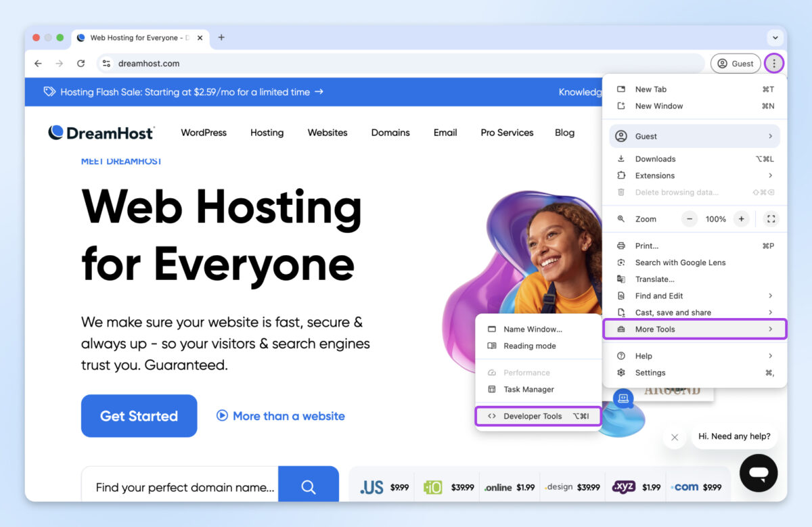This screenshot has height=527, width=812.
Task: Decrease zoom with the minus button
Action: [689, 219]
